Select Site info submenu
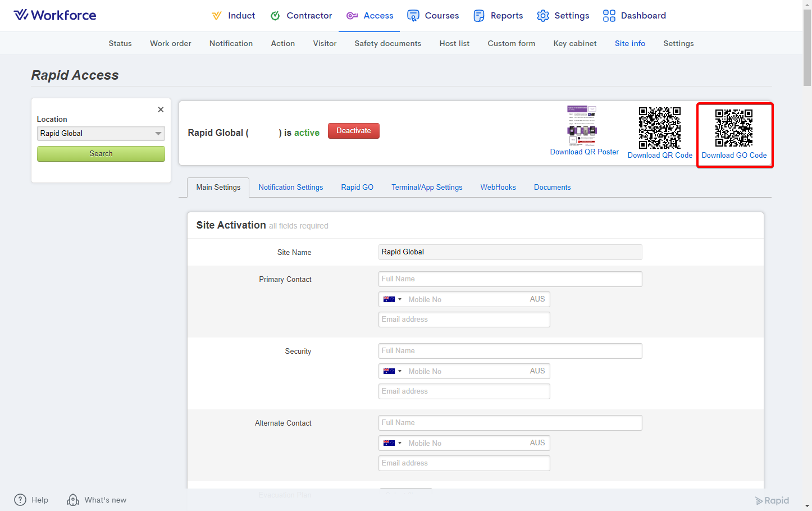Image resolution: width=812 pixels, height=511 pixels. point(630,43)
